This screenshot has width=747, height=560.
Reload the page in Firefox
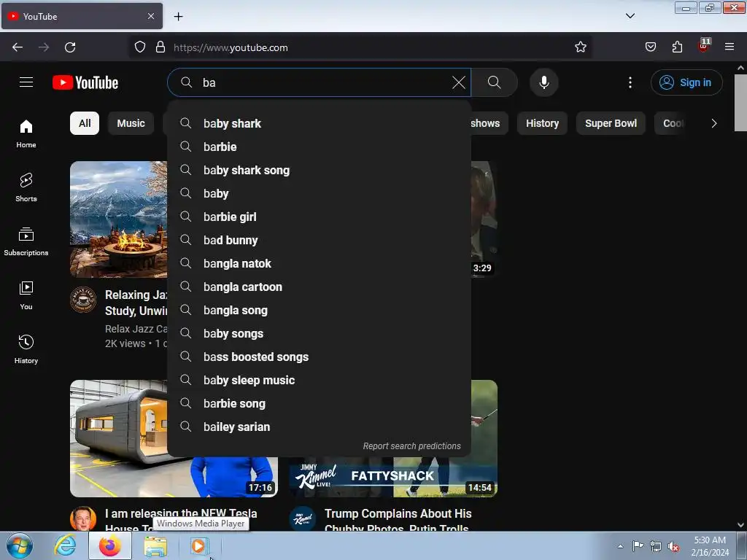70,47
